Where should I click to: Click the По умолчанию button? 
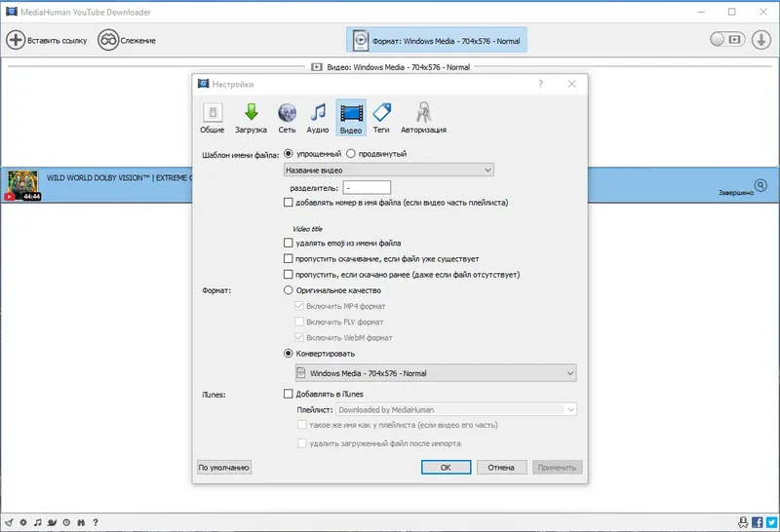(224, 468)
